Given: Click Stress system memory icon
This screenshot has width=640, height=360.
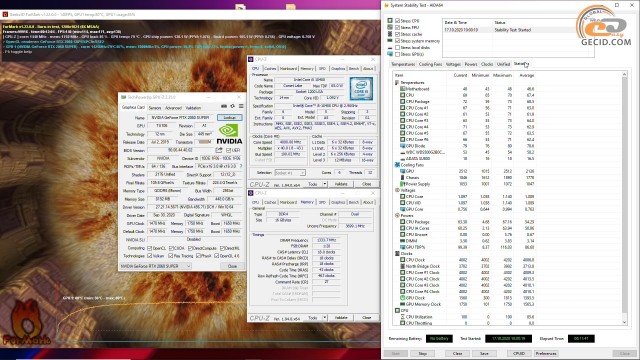Looking at the screenshot, I should (x=390, y=41).
